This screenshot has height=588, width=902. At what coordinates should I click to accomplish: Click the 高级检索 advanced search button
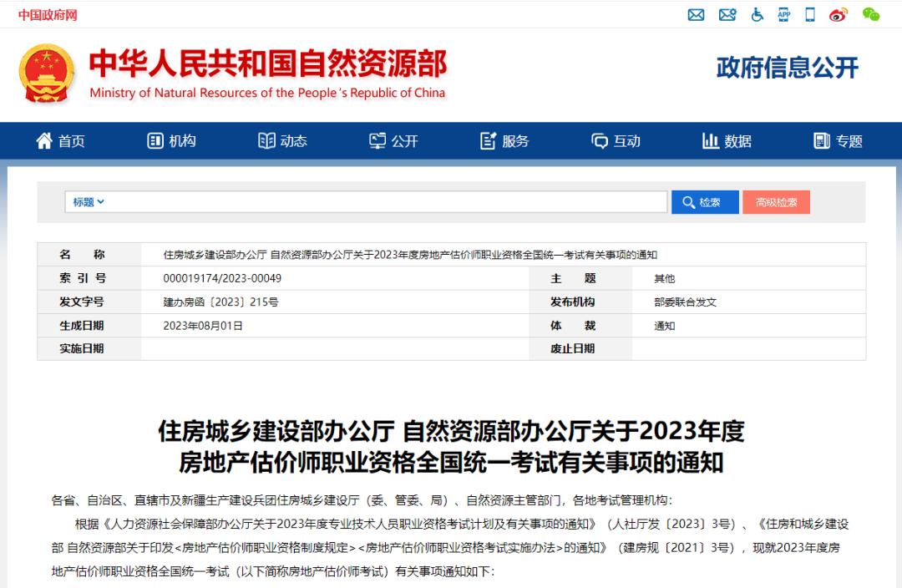pos(776,202)
